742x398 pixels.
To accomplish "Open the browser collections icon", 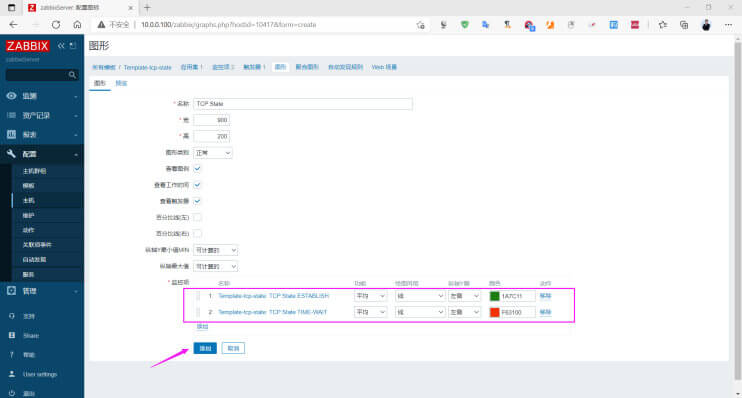I will click(x=684, y=25).
